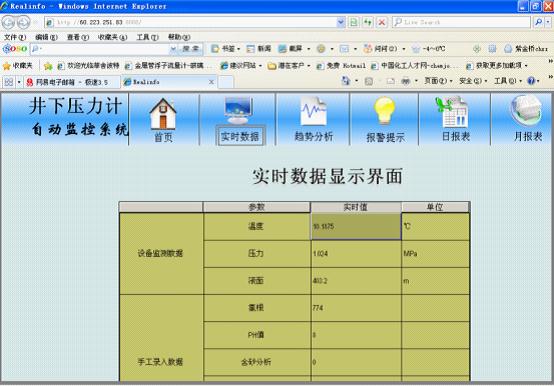Click the browser back arrow button

point(8,22)
